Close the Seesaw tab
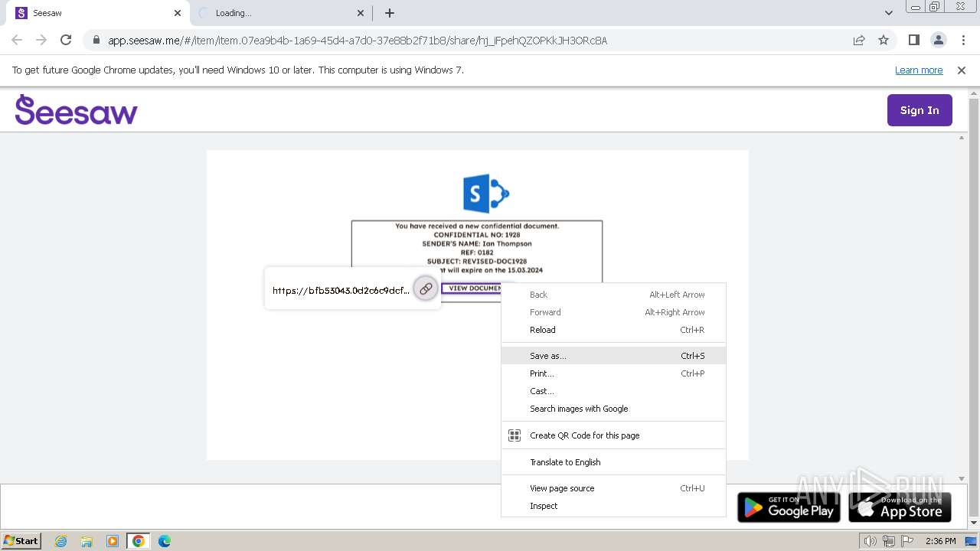Image resolution: width=980 pixels, height=551 pixels. (178, 13)
